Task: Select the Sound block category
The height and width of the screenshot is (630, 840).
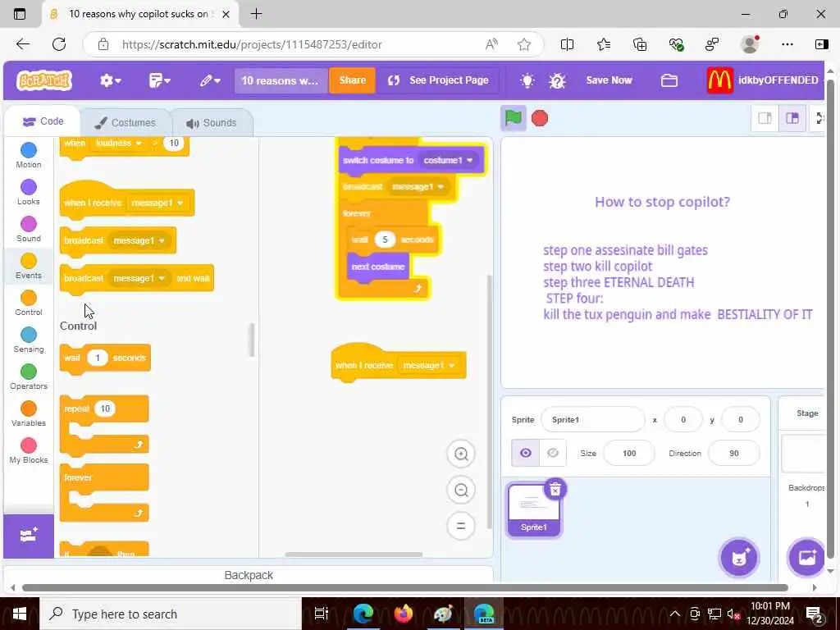Action: [x=29, y=230]
